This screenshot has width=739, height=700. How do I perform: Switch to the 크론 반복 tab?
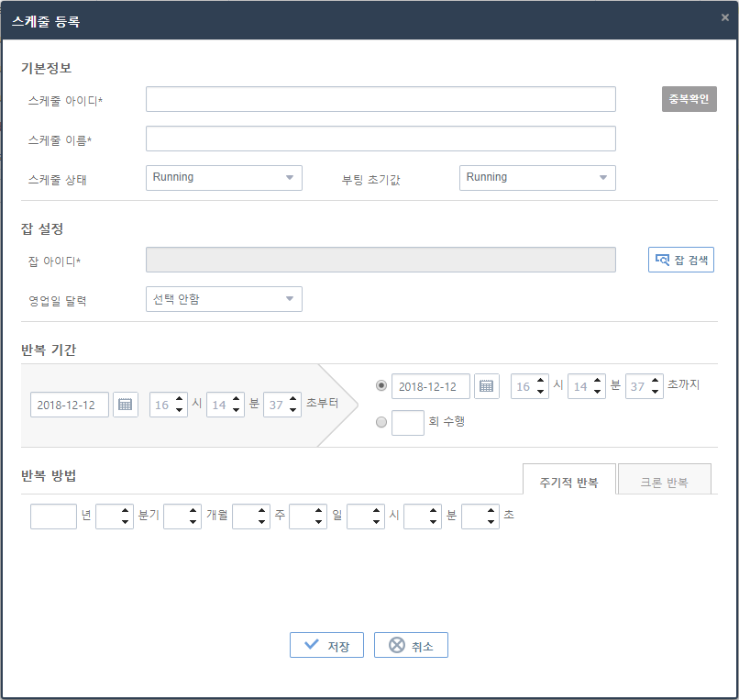664,479
